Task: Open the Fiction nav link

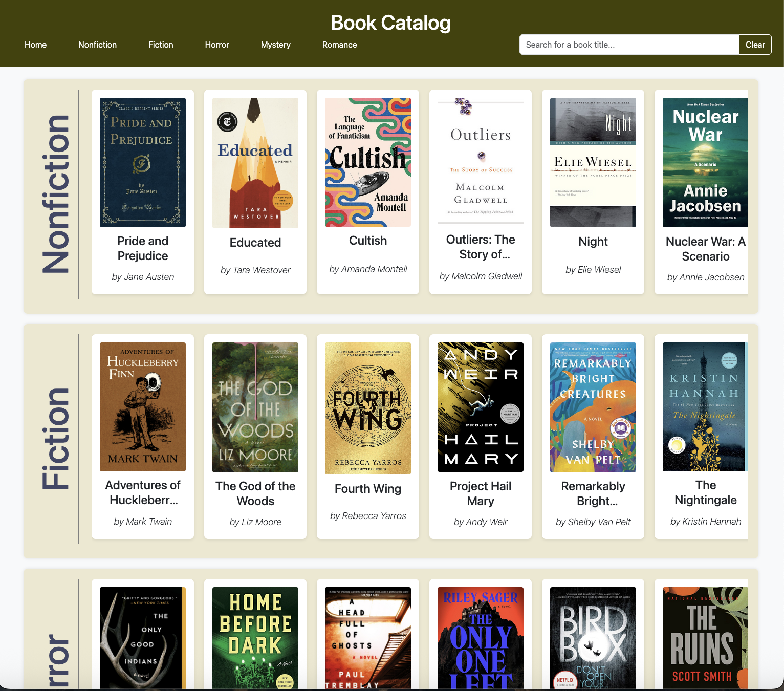Action: [x=161, y=45]
